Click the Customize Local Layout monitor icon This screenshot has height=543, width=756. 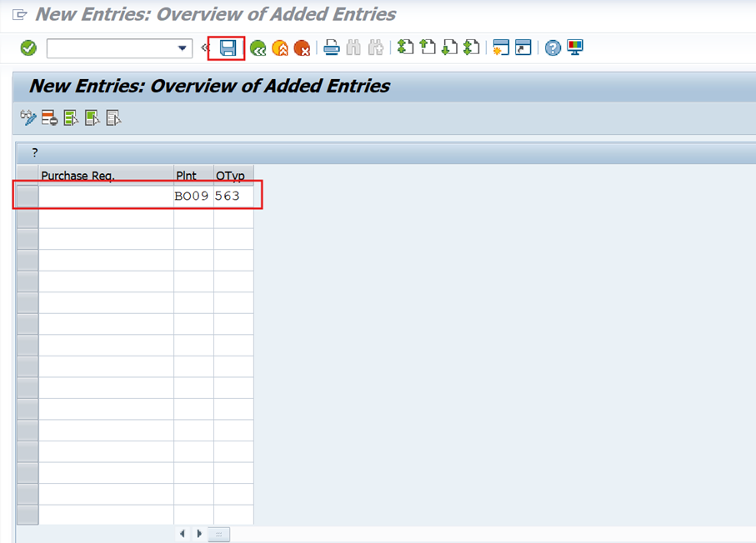tap(575, 47)
